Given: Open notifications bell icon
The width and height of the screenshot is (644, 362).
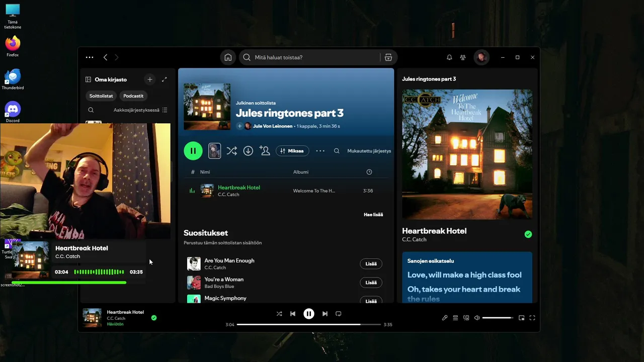Looking at the screenshot, I should click(x=449, y=57).
